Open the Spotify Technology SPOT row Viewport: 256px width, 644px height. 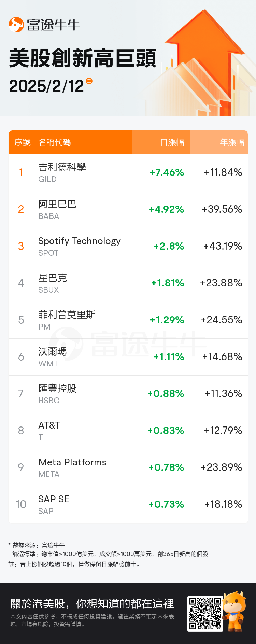(128, 247)
